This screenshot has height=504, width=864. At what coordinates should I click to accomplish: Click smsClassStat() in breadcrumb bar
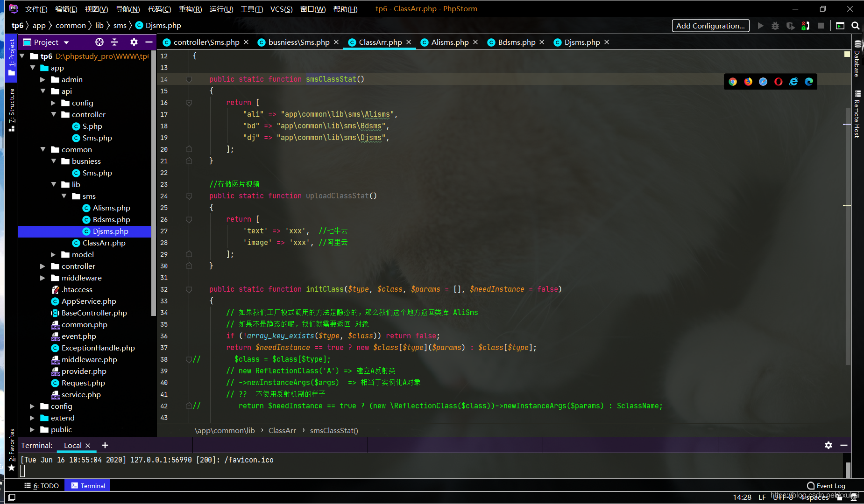click(334, 430)
